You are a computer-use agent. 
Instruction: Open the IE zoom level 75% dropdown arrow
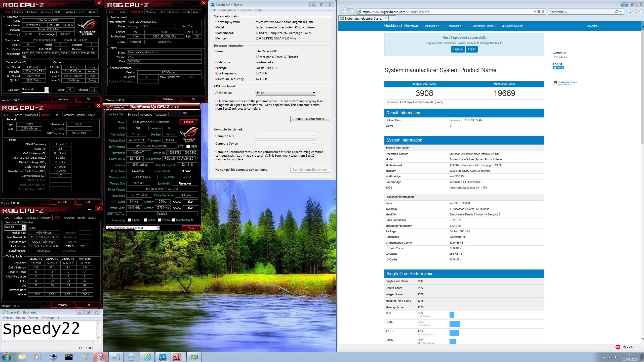pyautogui.click(x=639, y=347)
